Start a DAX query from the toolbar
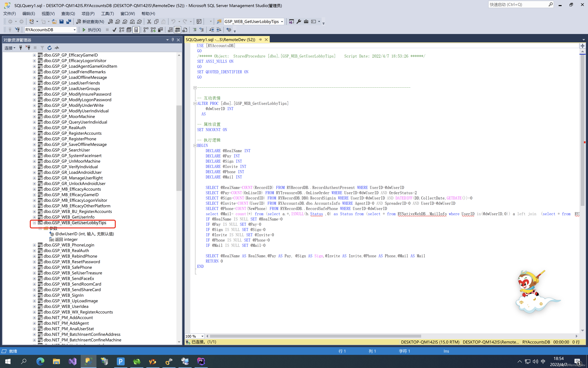 pyautogui.click(x=139, y=22)
